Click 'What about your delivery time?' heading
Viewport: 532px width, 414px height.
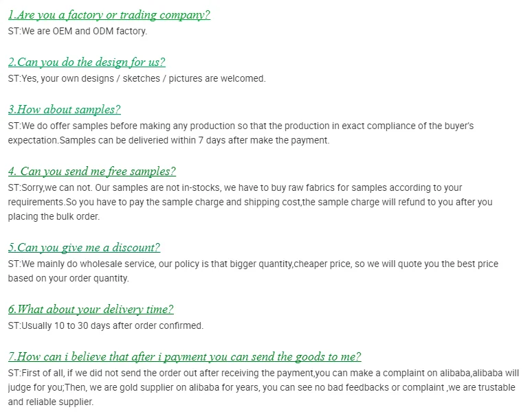pos(91,310)
